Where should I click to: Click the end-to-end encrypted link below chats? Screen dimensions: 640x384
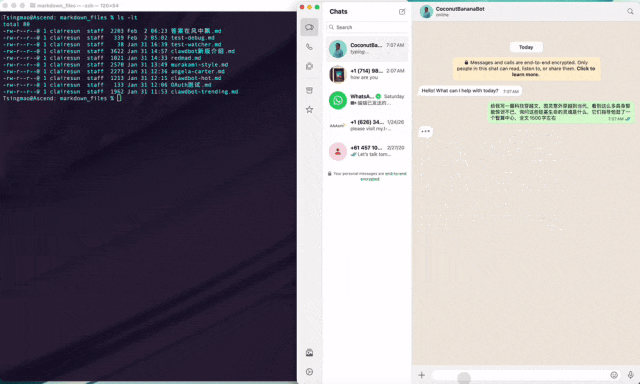(x=383, y=176)
